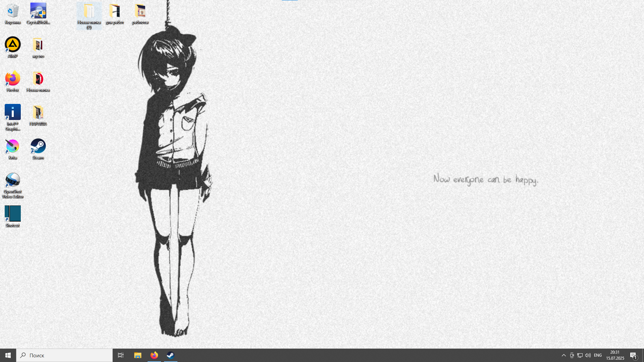Viewport: 644px width, 362px height.
Task: Select the Shotcut desktop shortcut
Action: pos(13,217)
